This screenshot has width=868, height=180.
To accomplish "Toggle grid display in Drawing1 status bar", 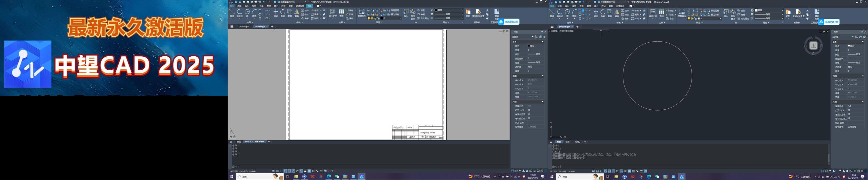I will (x=598, y=171).
